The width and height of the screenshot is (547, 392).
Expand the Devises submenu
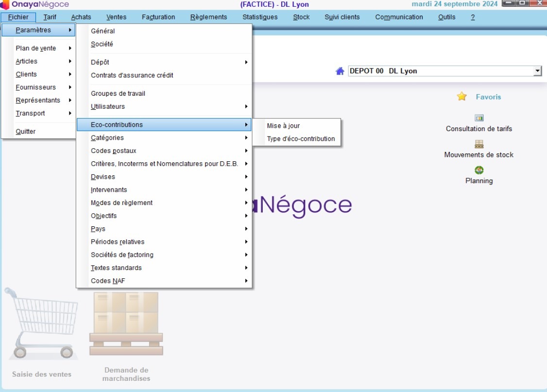246,176
